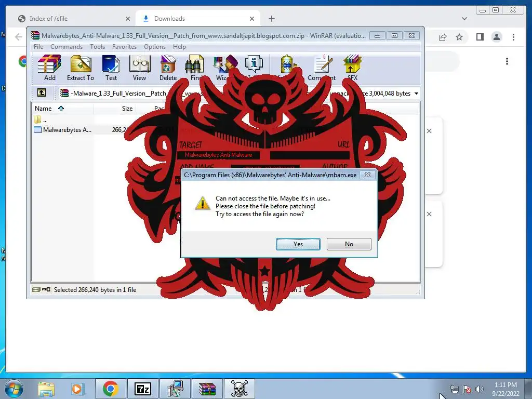Click the Comment toolbar icon in WinRAR

pos(321,68)
